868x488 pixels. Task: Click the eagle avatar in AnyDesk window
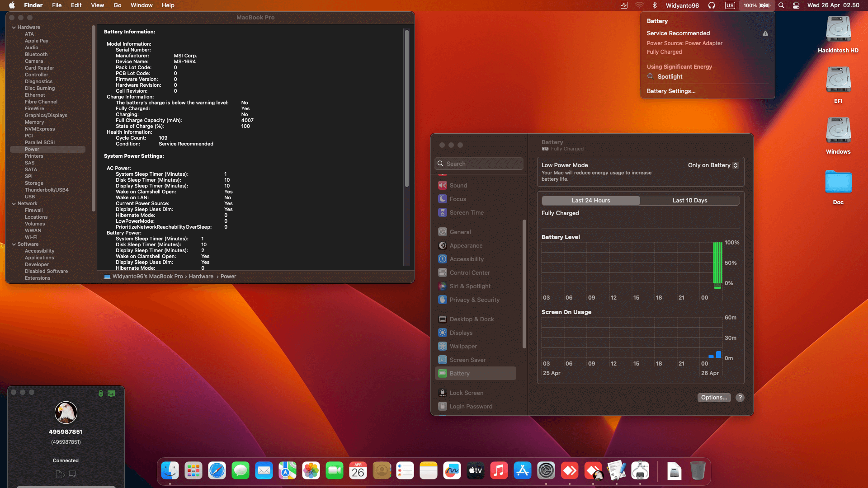tap(66, 412)
